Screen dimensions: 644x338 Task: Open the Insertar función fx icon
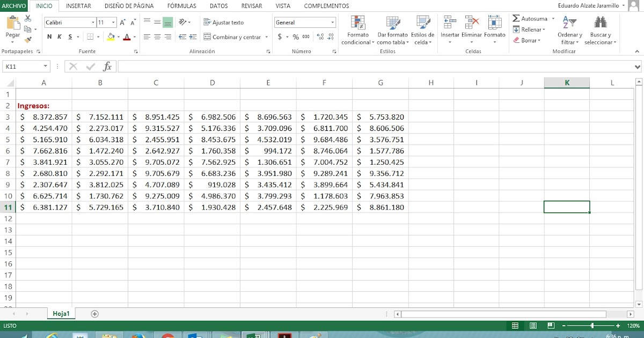108,66
